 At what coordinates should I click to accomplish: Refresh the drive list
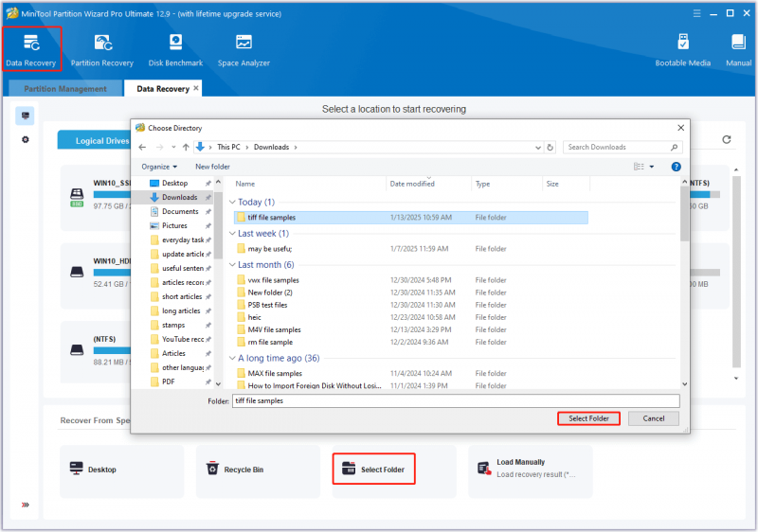pos(726,139)
